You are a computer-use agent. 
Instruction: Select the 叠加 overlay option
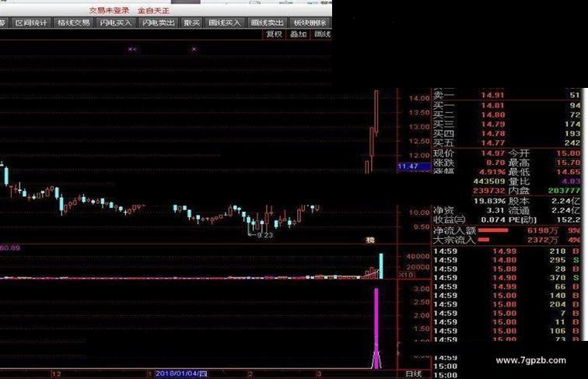(299, 34)
